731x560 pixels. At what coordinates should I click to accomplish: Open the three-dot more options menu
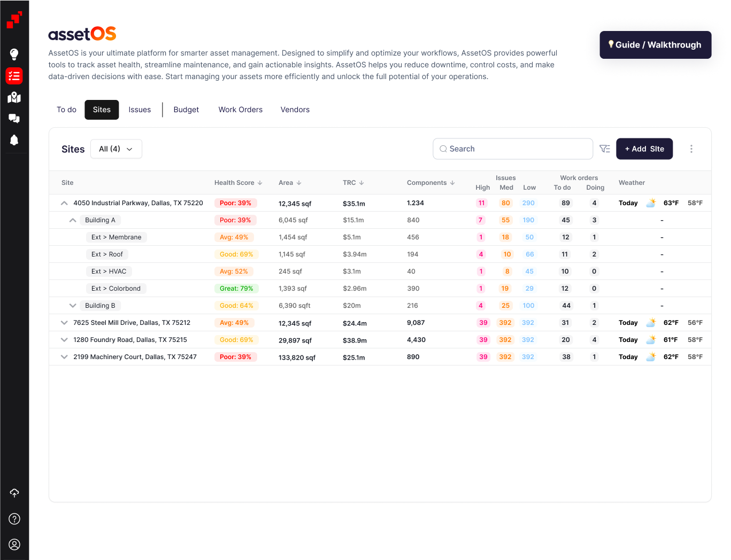691,149
